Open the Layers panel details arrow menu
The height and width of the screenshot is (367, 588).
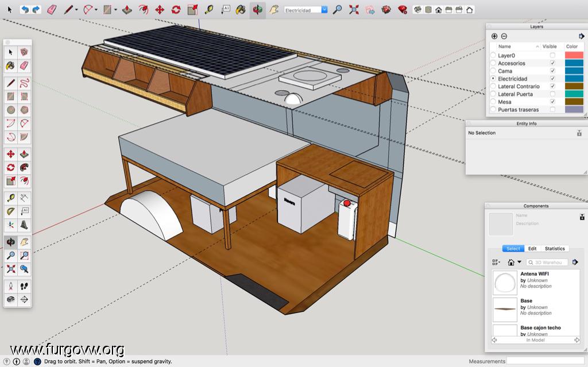581,36
